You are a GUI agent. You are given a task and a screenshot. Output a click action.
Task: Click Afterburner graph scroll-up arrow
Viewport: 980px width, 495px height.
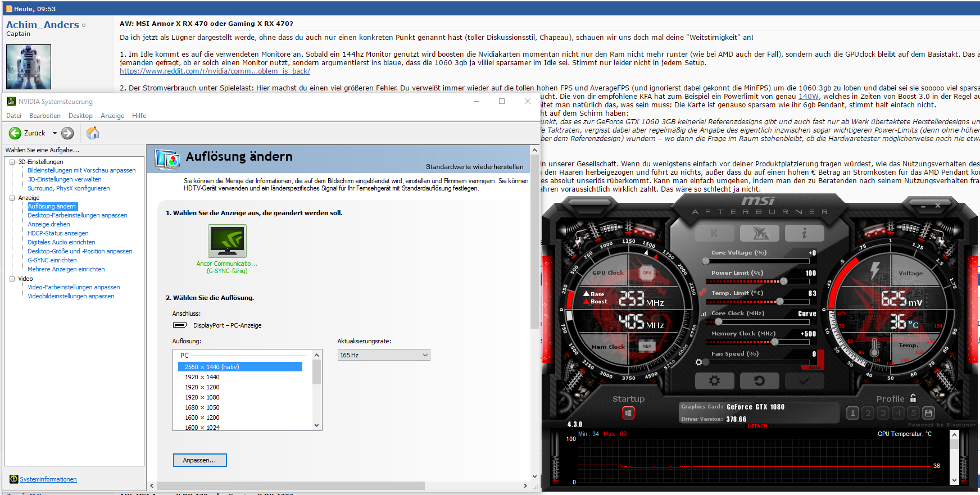954,434
